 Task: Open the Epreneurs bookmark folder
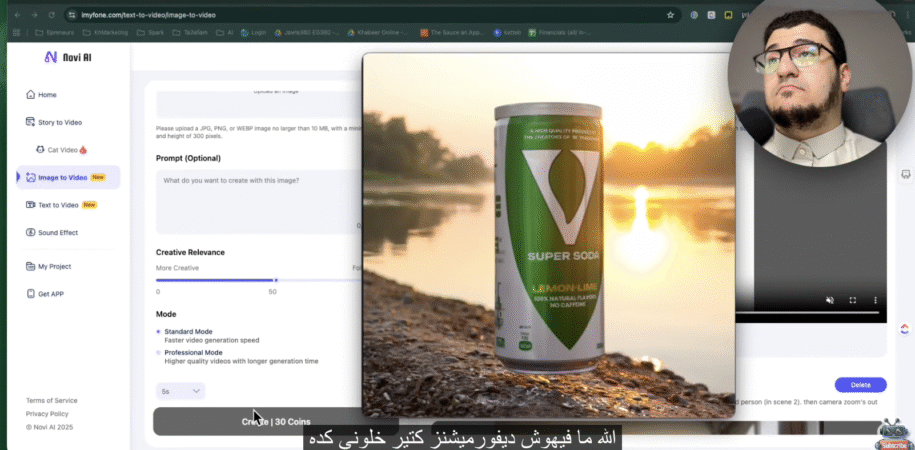[55, 33]
